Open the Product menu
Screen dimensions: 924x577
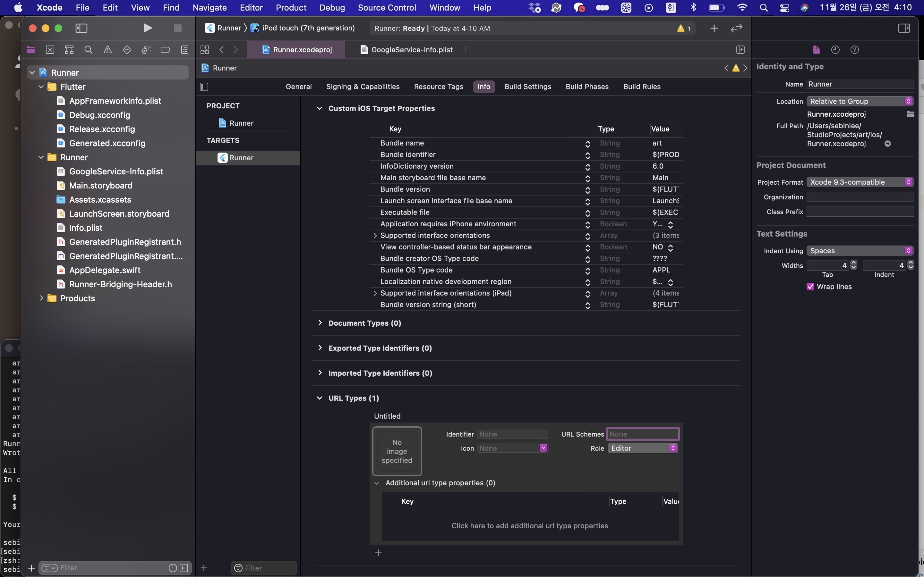[291, 8]
